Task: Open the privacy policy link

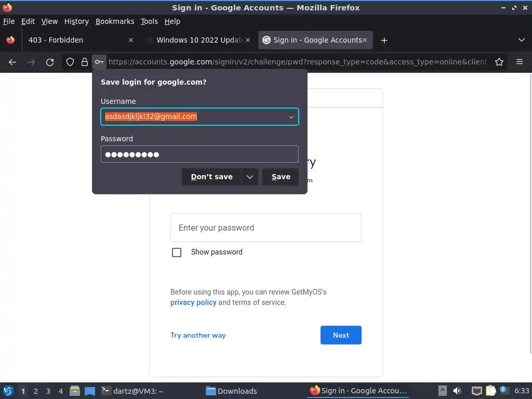Action: (193, 302)
